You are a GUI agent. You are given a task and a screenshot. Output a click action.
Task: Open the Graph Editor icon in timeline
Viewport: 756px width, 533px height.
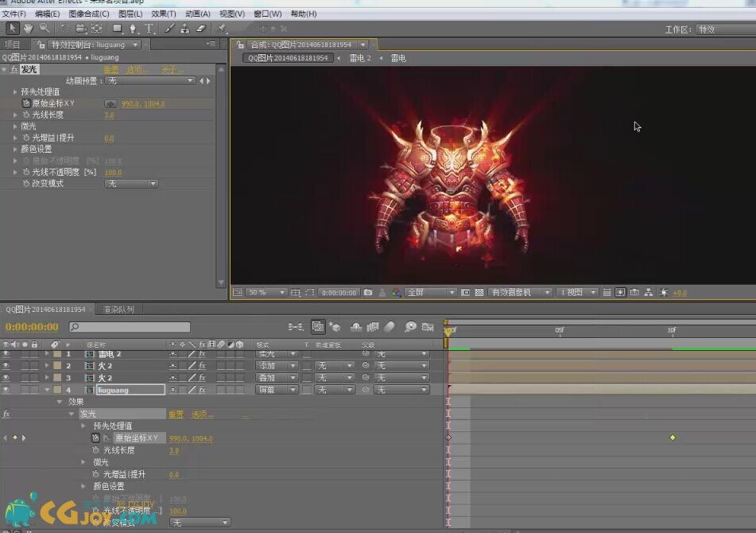427,327
